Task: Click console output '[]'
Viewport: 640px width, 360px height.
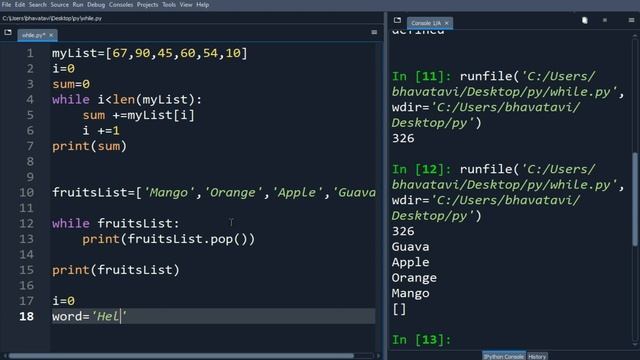Action: click(x=399, y=309)
